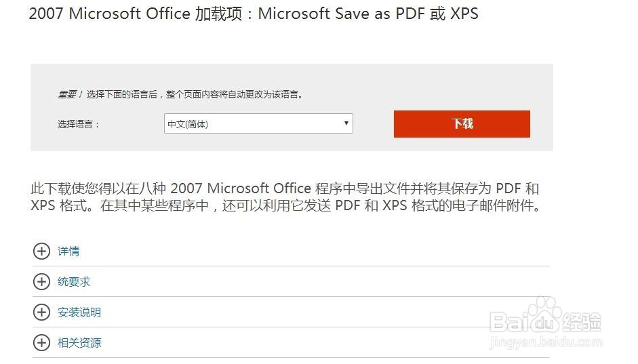Expand the 详情 section label
Image resolution: width=638 pixels, height=364 pixels.
click(68, 251)
